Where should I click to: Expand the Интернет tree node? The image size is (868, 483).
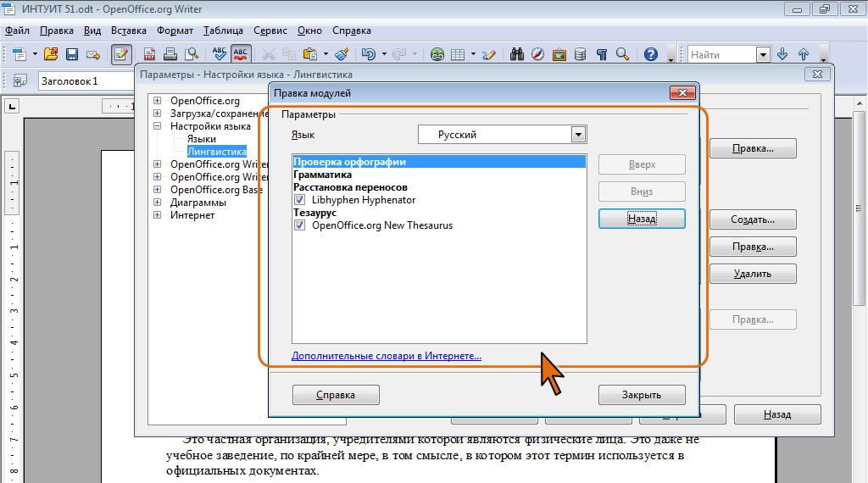point(158,215)
